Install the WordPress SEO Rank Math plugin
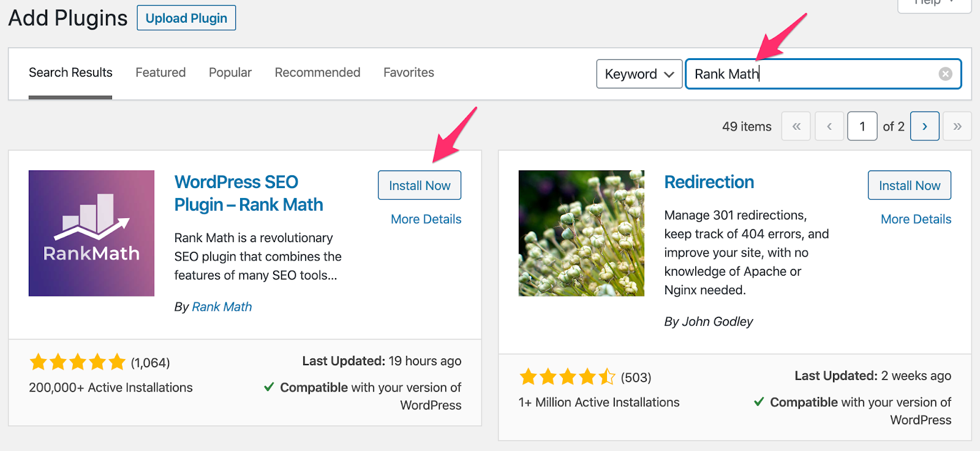The width and height of the screenshot is (980, 451). tap(420, 185)
